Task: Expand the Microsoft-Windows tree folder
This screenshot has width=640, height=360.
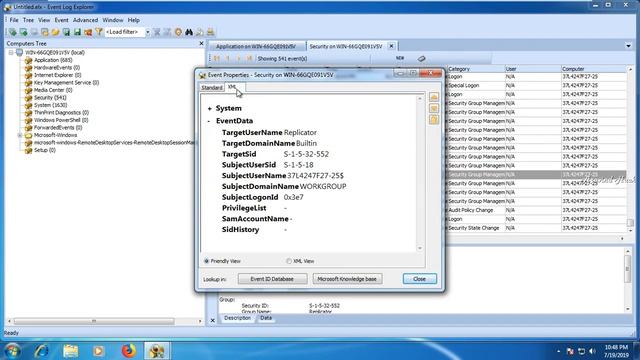Action: pyautogui.click(x=20, y=135)
